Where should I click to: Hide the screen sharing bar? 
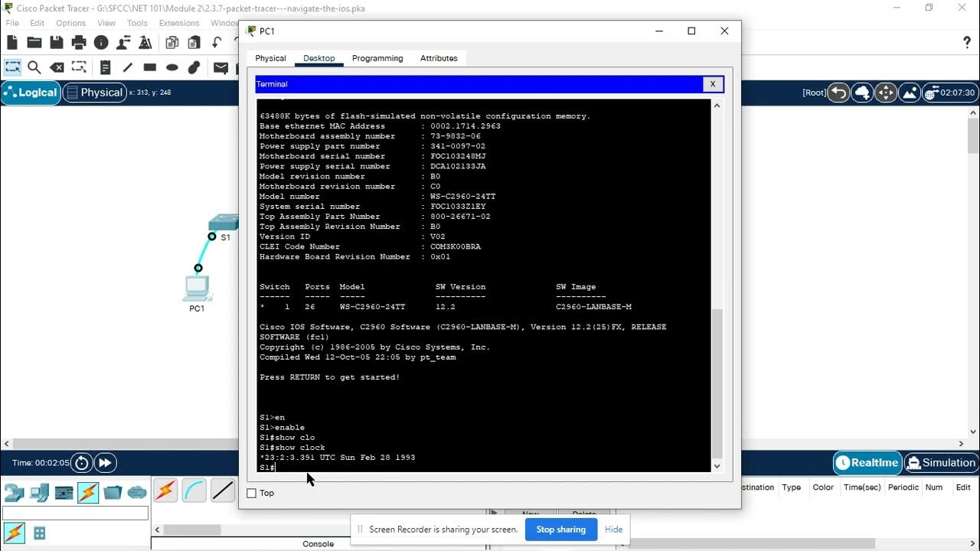point(613,530)
